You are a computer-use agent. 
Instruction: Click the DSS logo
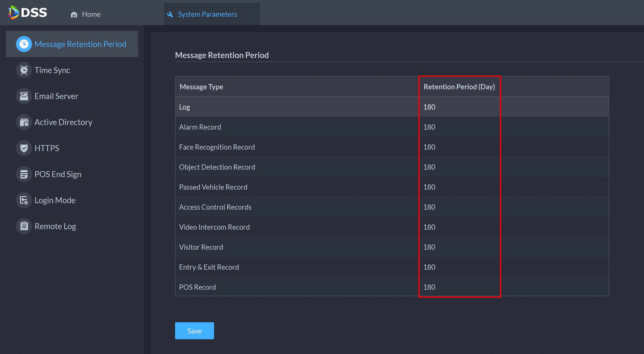click(x=28, y=13)
